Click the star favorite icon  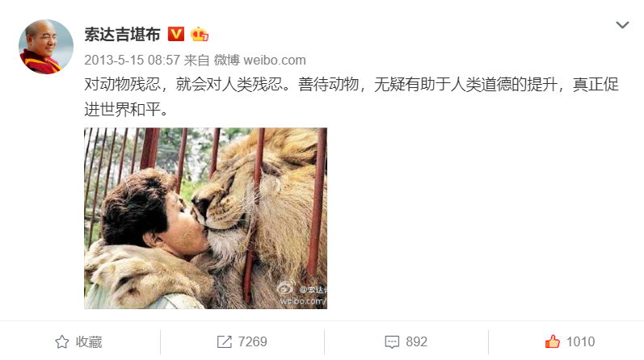[x=62, y=341]
